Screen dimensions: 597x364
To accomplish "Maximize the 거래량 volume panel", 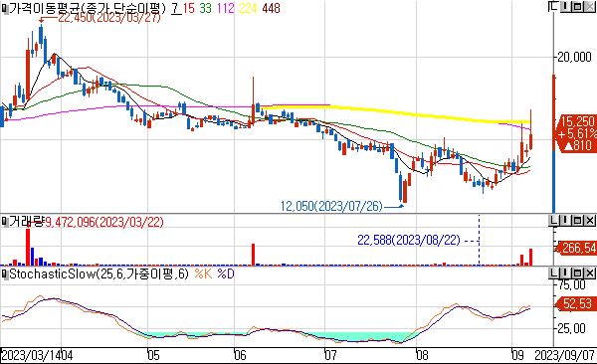I will tap(577, 220).
